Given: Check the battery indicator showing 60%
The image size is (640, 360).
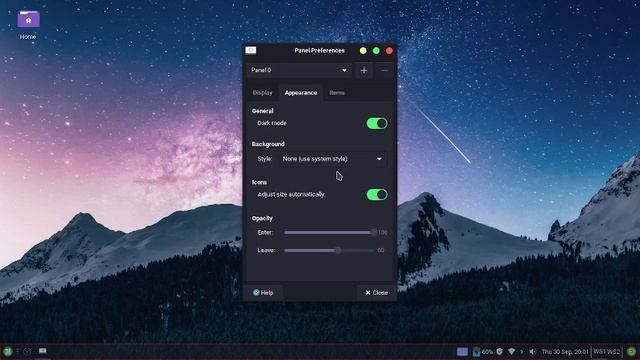Looking at the screenshot, I should (x=483, y=351).
